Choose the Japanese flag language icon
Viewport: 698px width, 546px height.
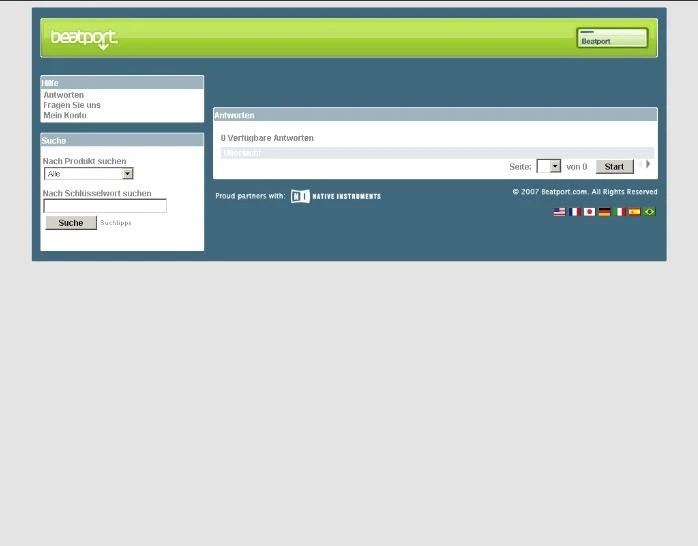click(x=589, y=212)
